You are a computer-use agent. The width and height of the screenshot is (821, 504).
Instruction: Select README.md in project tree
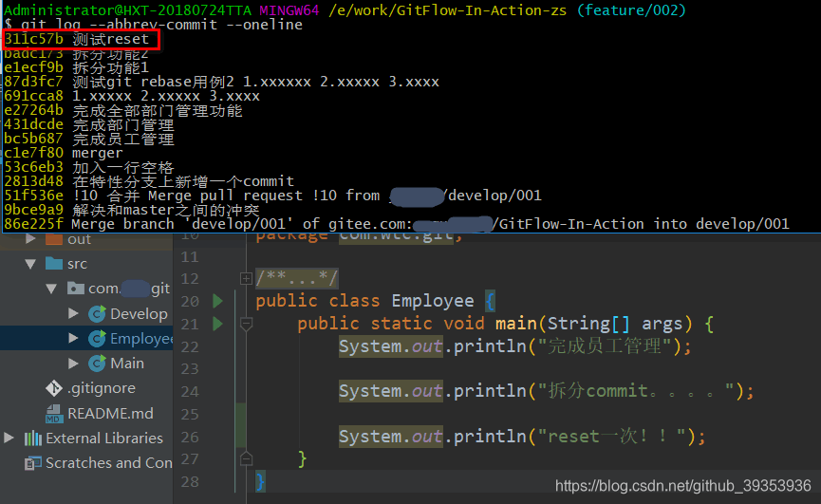(x=110, y=414)
